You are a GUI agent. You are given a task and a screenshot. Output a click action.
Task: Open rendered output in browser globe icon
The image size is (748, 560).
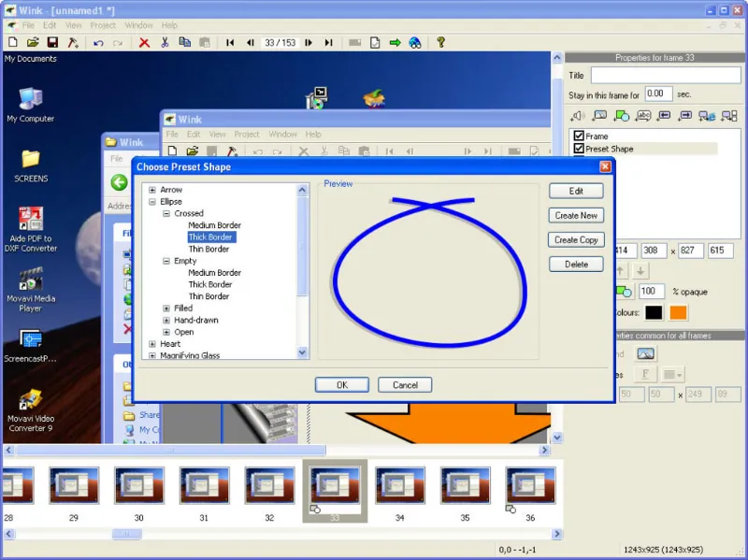tap(415, 43)
